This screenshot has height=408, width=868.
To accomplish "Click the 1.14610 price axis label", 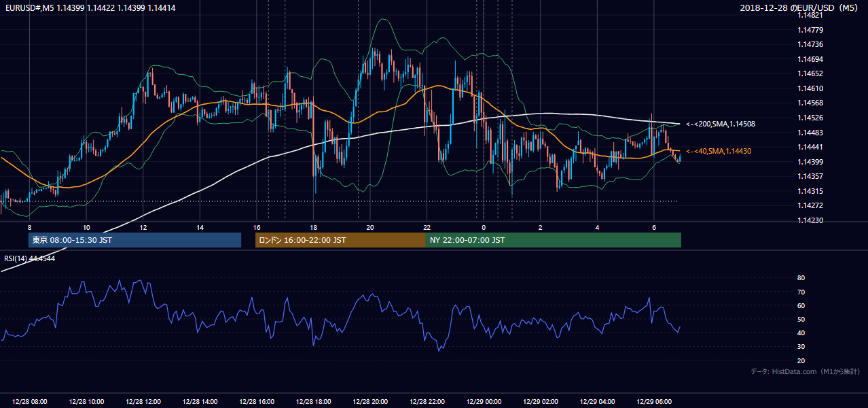I will click(x=810, y=88).
